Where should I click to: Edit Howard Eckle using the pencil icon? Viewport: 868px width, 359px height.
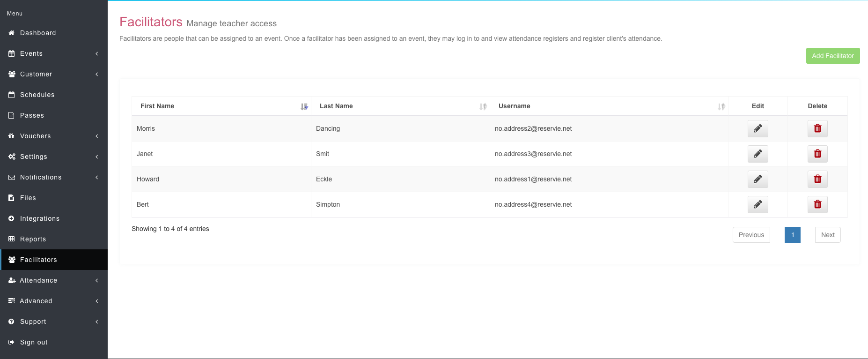pyautogui.click(x=758, y=179)
